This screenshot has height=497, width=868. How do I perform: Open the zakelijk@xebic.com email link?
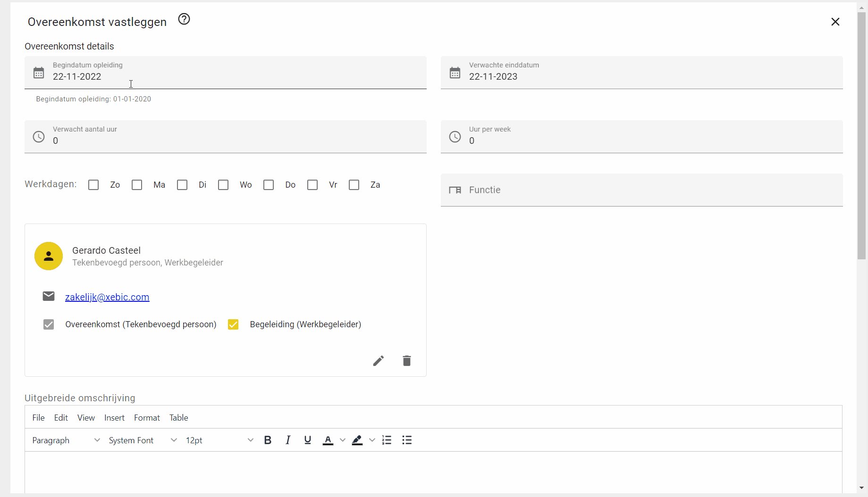click(x=107, y=297)
